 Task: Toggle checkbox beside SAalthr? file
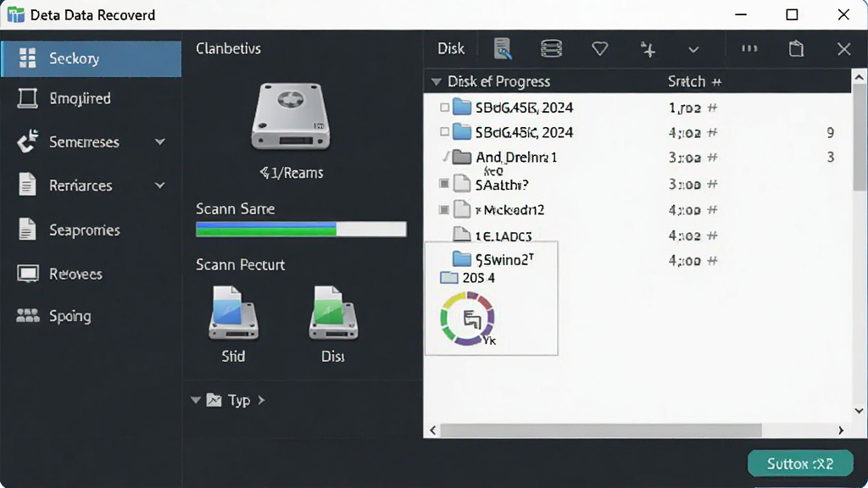point(444,184)
